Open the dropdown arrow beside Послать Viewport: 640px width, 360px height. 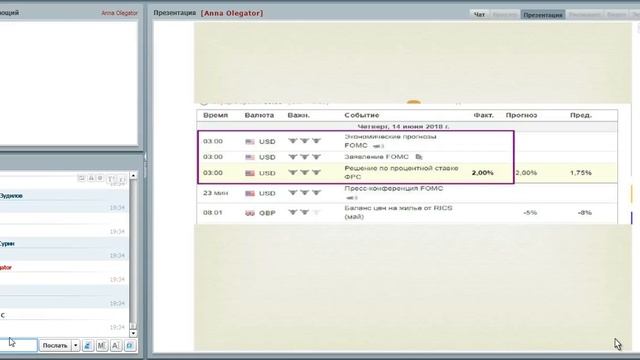pyautogui.click(x=76, y=345)
